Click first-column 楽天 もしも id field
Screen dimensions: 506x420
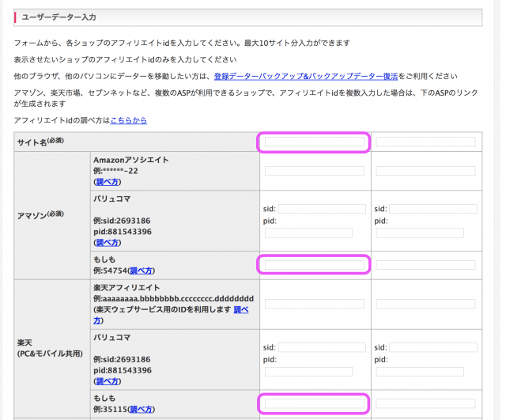[x=315, y=403]
